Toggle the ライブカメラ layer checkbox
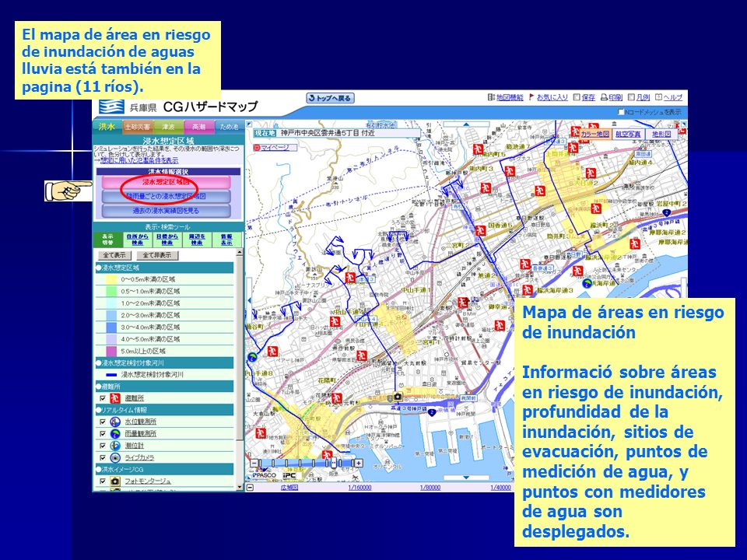747x560 pixels. (x=103, y=457)
